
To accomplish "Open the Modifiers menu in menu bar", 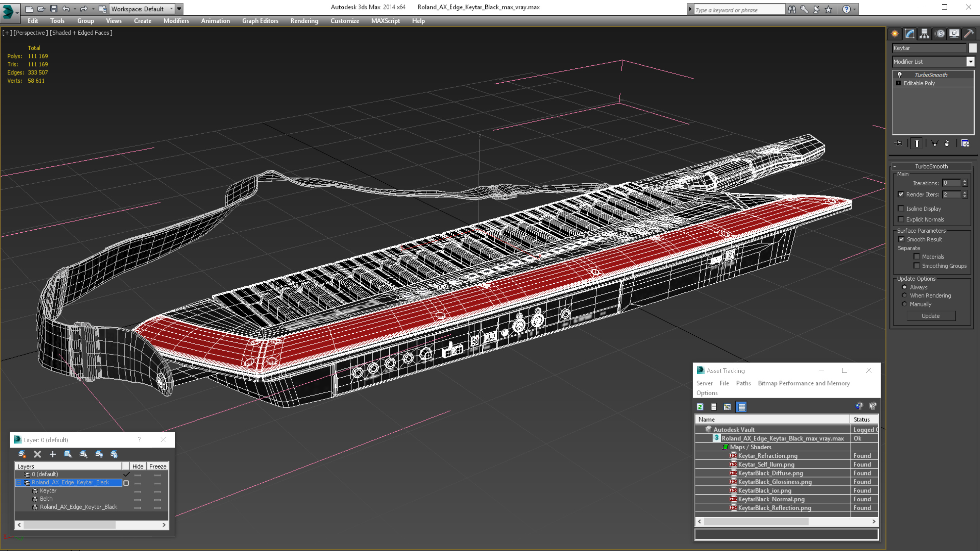I will tap(175, 20).
